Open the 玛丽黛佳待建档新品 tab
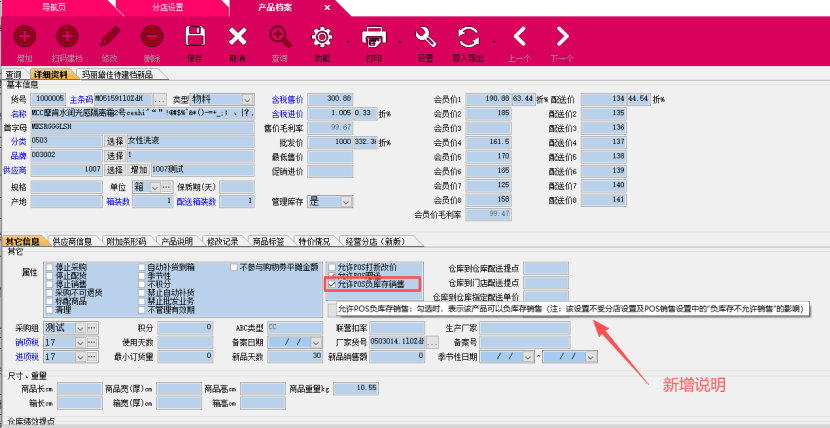Image resolution: width=830 pixels, height=428 pixels. (x=117, y=75)
